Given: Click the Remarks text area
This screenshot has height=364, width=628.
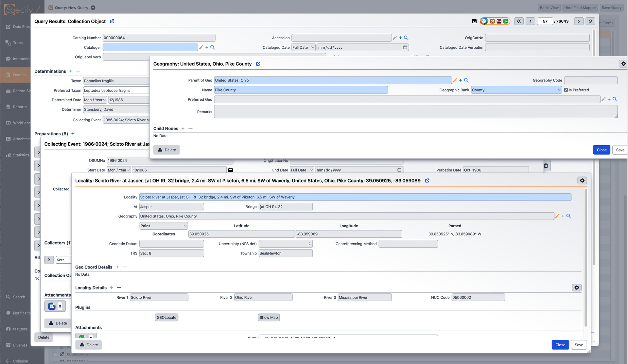Looking at the screenshot, I should [415, 112].
